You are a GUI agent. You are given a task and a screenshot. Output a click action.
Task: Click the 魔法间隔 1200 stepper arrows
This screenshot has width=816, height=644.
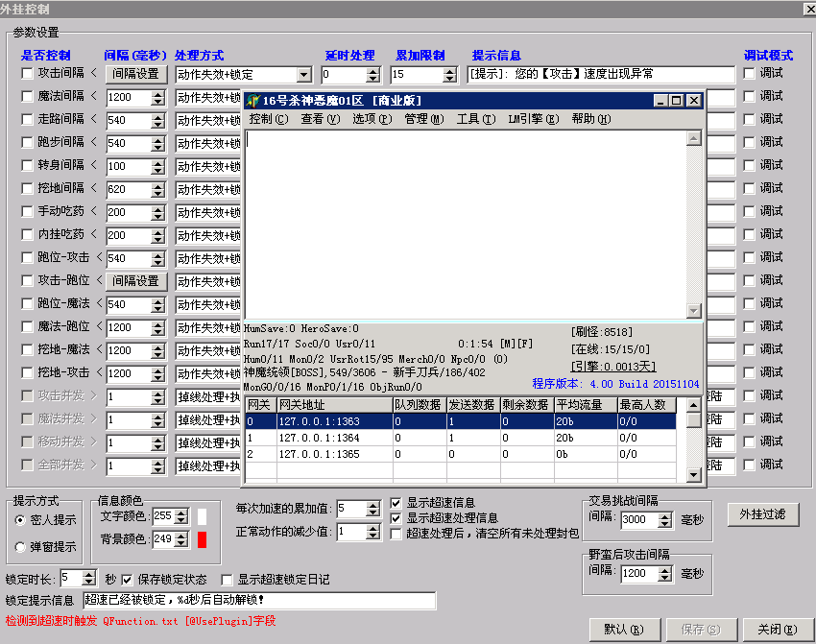point(158,98)
